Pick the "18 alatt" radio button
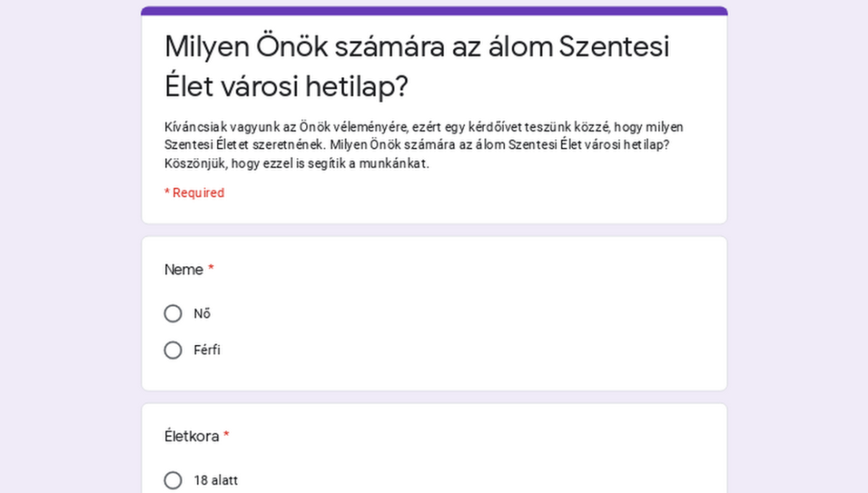This screenshot has height=493, width=868. (x=173, y=480)
